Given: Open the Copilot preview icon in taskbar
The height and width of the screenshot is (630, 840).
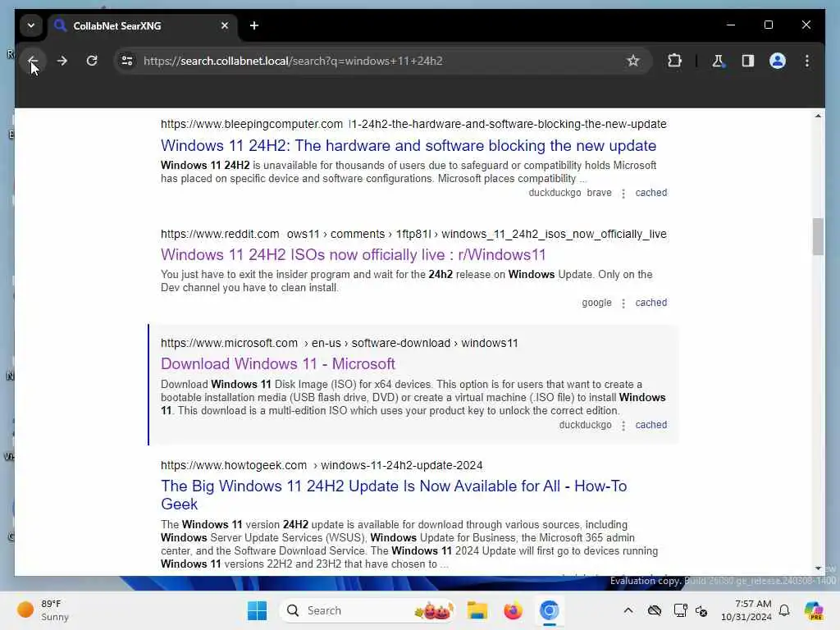Looking at the screenshot, I should (814, 610).
